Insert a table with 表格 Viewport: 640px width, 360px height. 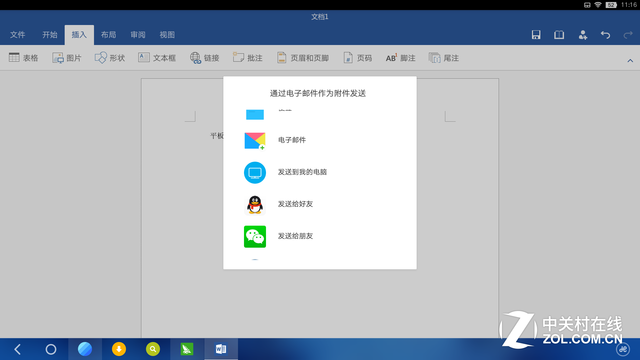click(23, 58)
